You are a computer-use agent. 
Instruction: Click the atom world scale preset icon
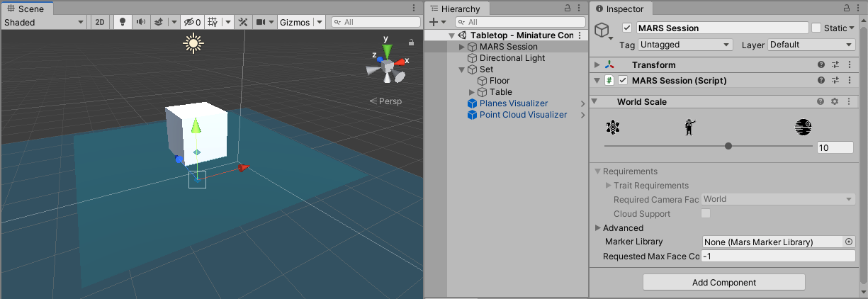click(x=613, y=128)
